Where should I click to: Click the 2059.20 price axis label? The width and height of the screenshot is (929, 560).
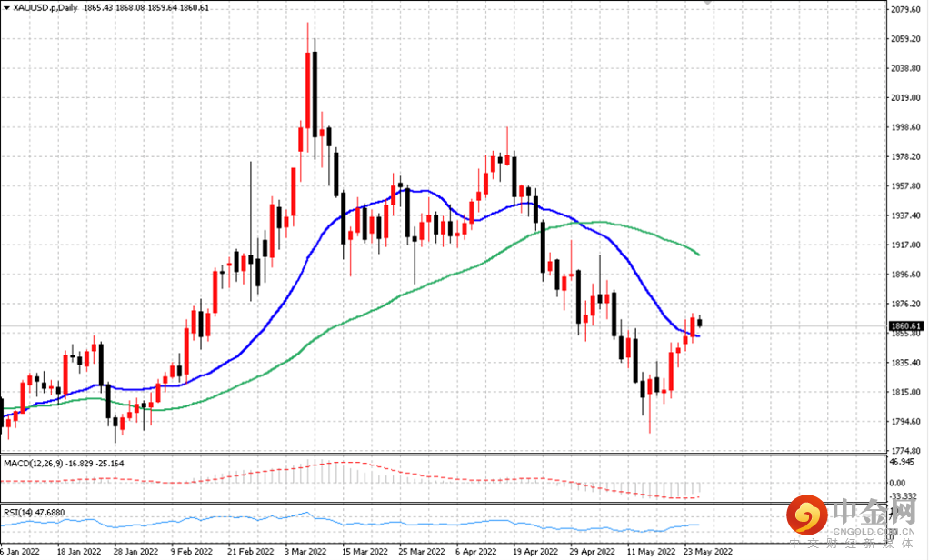[x=906, y=38]
